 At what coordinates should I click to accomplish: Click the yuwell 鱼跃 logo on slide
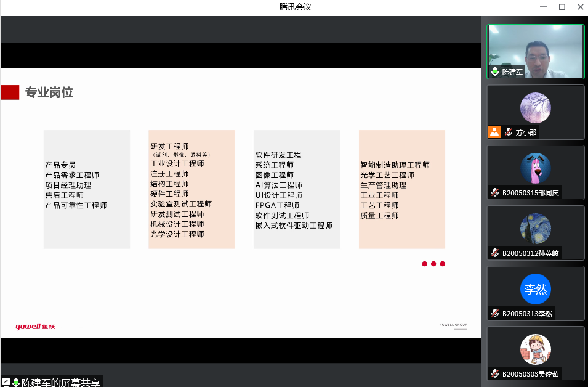point(35,327)
